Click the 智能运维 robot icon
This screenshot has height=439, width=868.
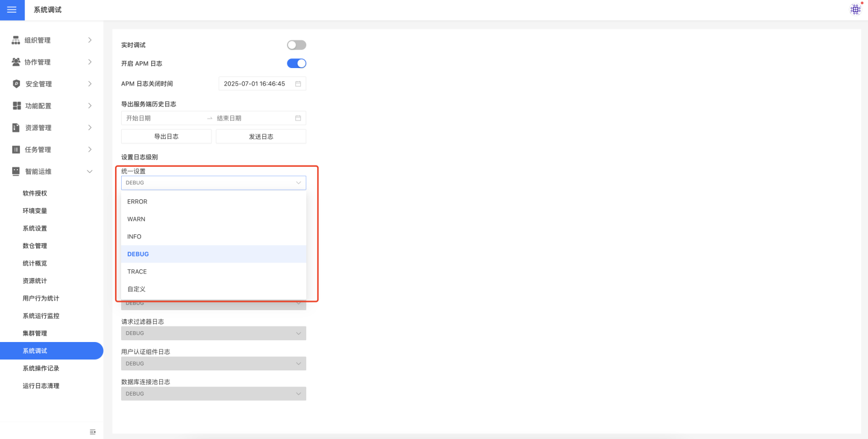[x=16, y=172]
